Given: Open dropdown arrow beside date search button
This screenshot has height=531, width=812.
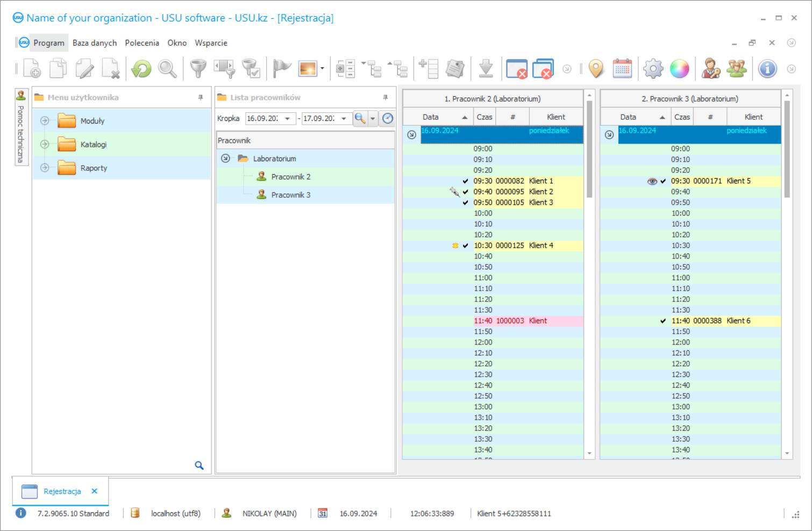Looking at the screenshot, I should tap(373, 118).
